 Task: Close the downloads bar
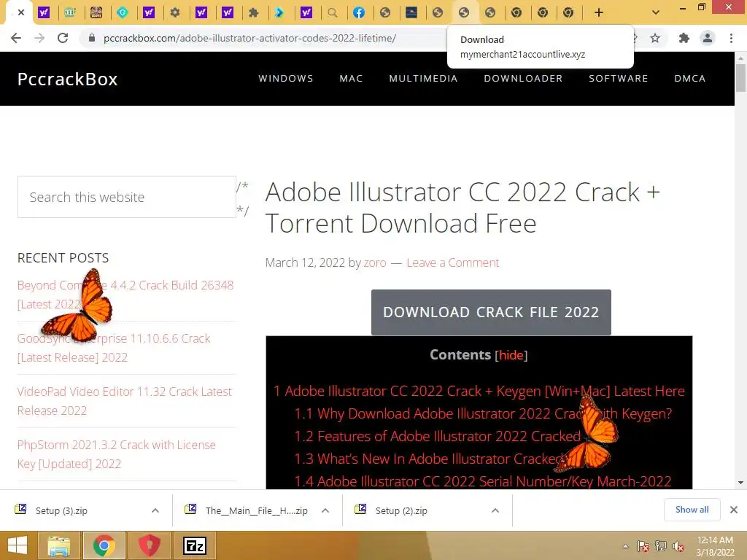[734, 510]
